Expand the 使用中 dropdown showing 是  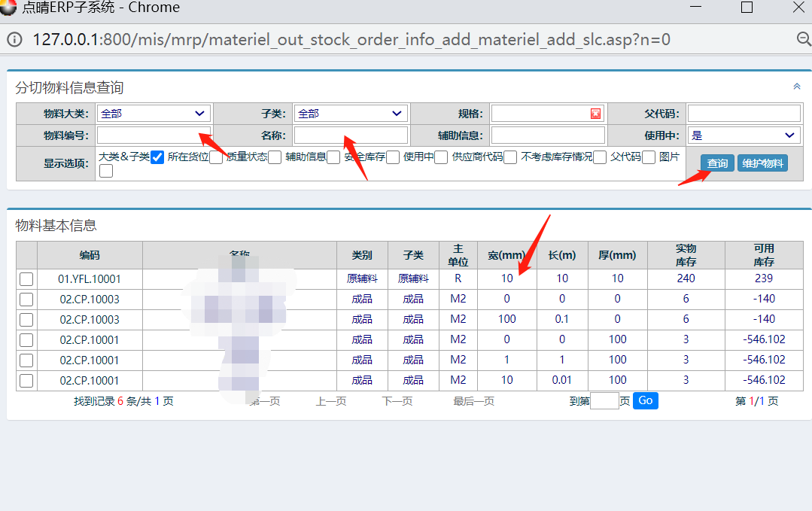click(744, 135)
